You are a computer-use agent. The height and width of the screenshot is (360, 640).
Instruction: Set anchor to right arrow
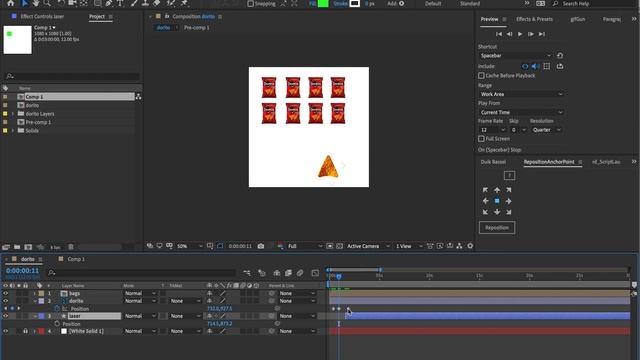509,201
